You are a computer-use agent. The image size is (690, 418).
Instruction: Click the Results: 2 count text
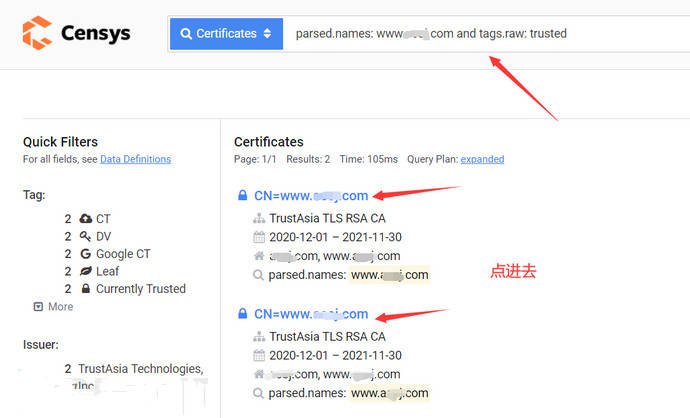[x=308, y=159]
